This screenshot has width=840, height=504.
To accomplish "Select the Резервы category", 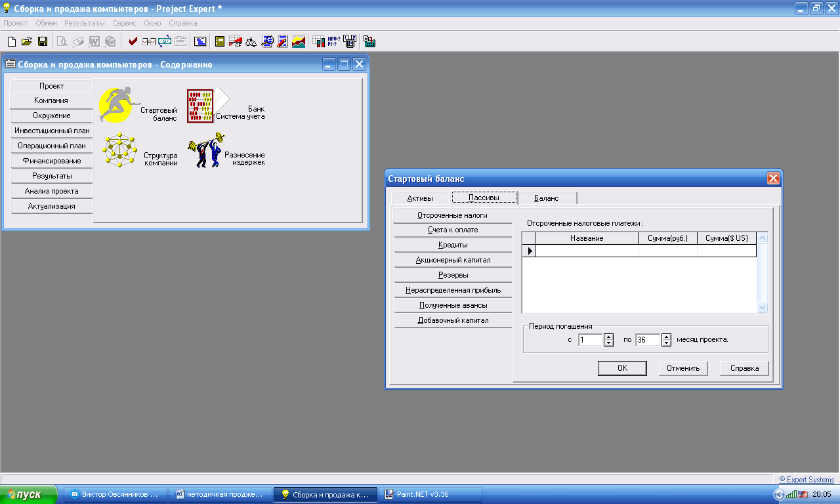I will pos(453,276).
